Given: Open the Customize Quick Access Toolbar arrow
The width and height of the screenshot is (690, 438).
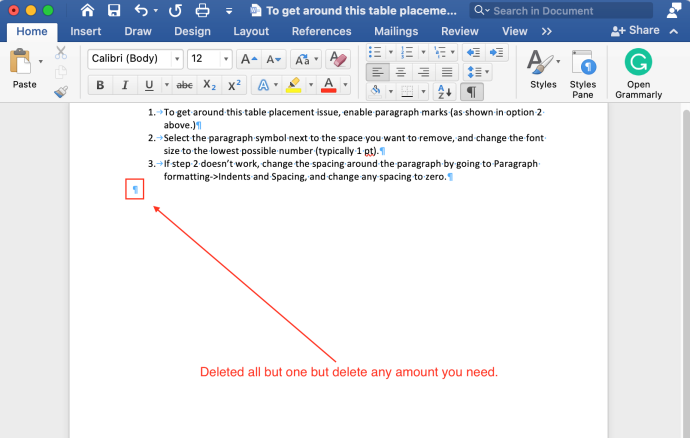Looking at the screenshot, I should [229, 11].
